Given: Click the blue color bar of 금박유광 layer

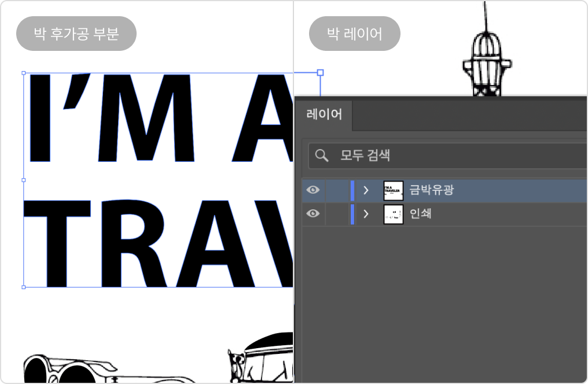Looking at the screenshot, I should [x=352, y=190].
